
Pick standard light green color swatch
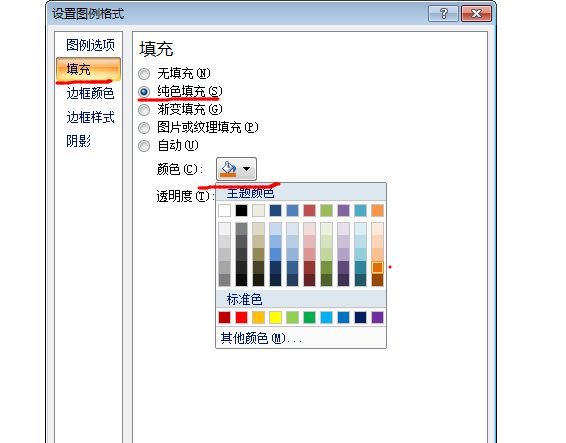292,318
